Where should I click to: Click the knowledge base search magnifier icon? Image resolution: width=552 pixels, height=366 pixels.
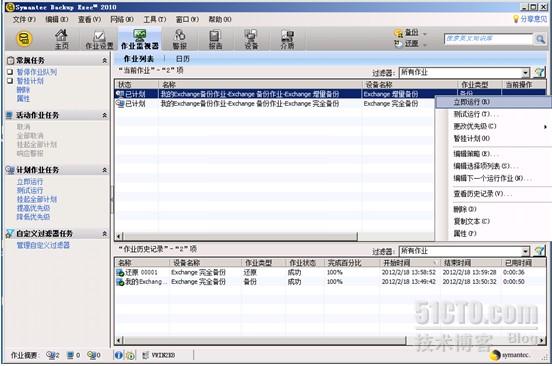[x=540, y=39]
